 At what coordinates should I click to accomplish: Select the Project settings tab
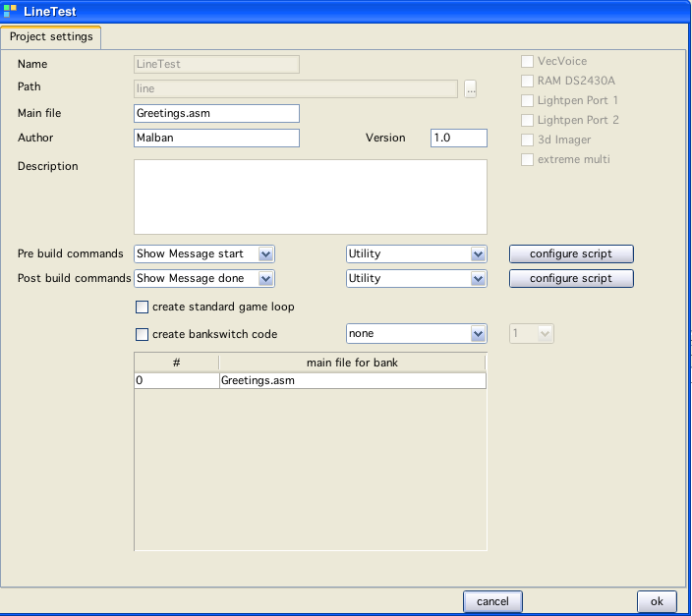tap(51, 37)
